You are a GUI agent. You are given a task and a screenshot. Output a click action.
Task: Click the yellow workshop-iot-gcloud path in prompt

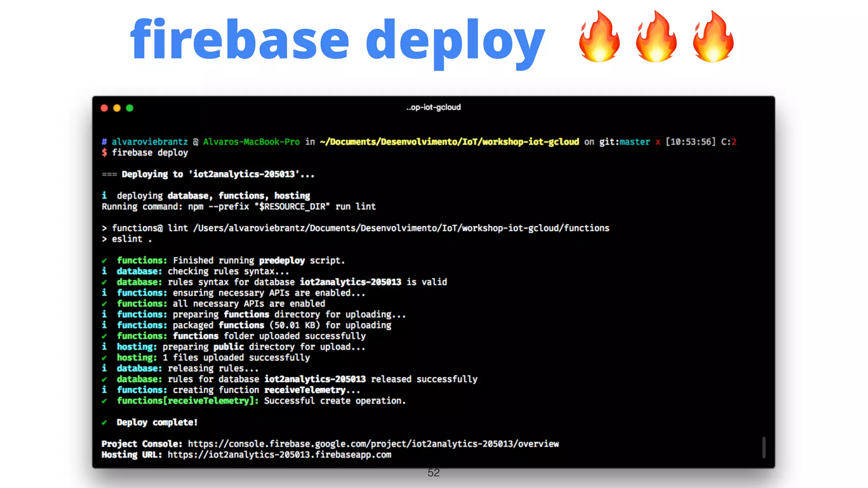tap(450, 142)
